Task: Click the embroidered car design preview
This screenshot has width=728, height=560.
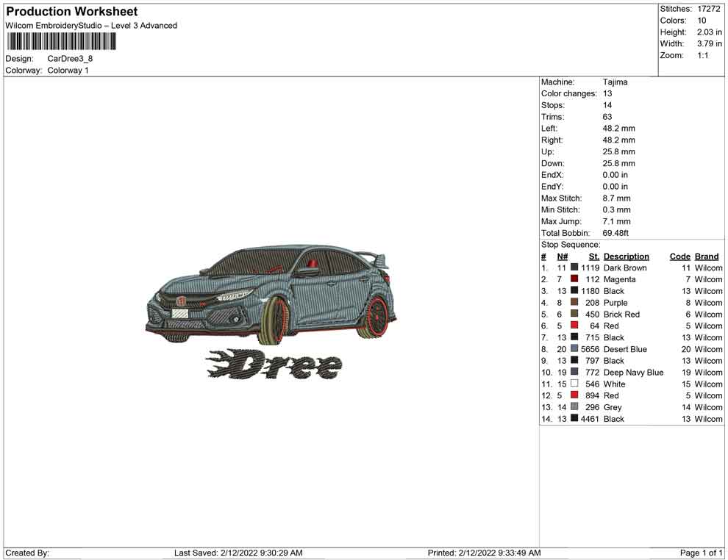Action: point(271,295)
